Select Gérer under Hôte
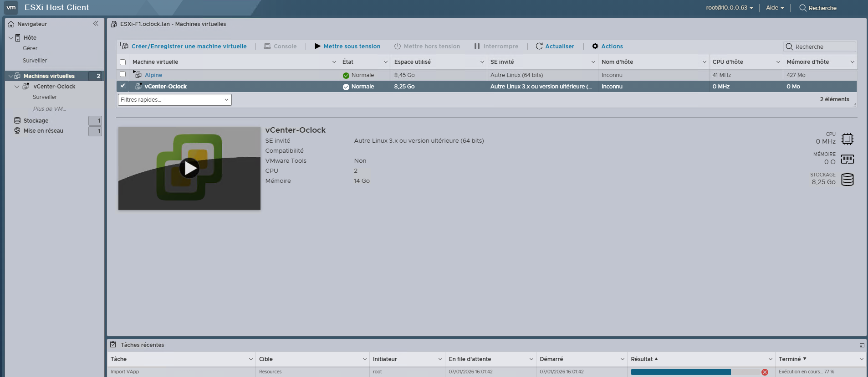868x377 pixels. coord(30,48)
